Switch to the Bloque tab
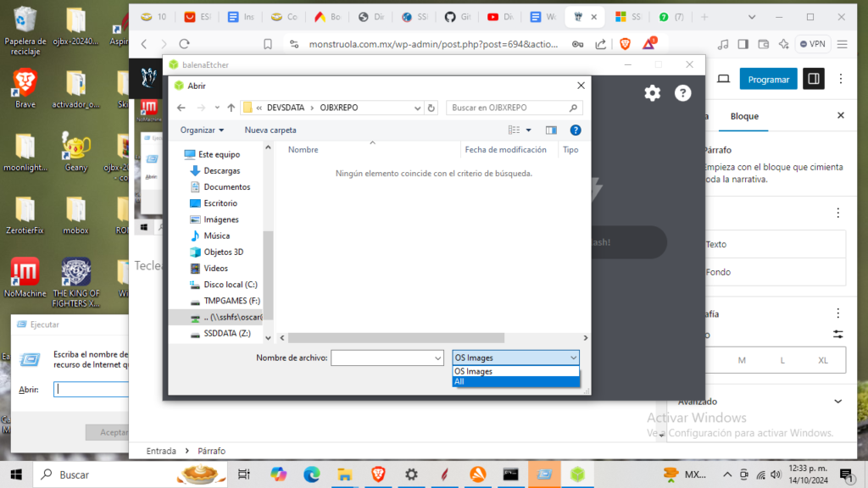This screenshot has height=488, width=868. point(744,116)
